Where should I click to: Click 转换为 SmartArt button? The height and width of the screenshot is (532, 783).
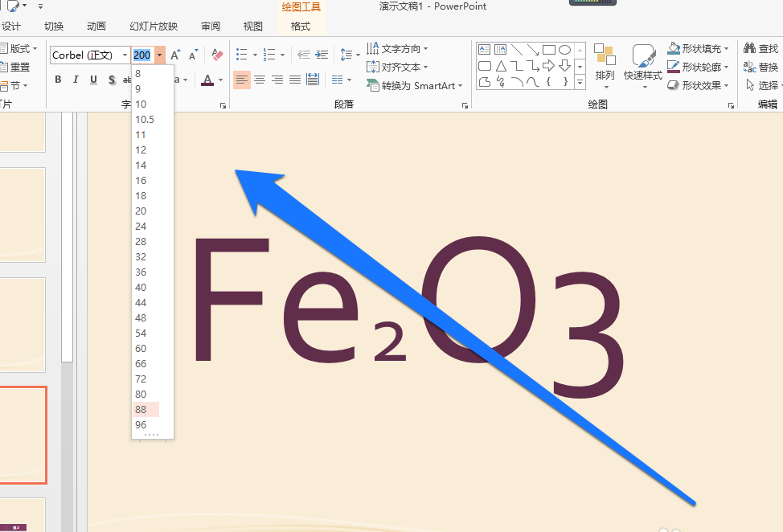(x=415, y=85)
